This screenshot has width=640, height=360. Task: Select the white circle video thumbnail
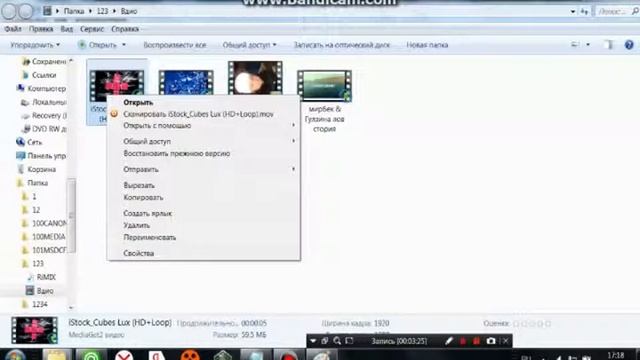(x=255, y=78)
